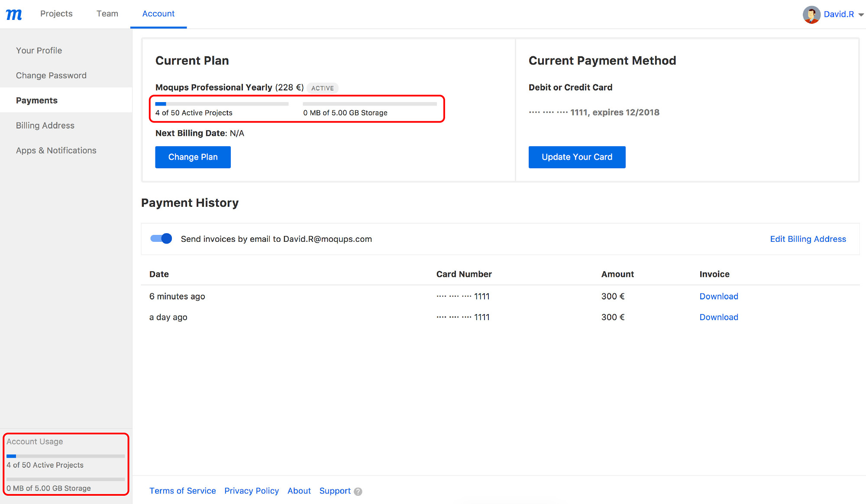
Task: Select the Account tab
Action: (x=158, y=14)
